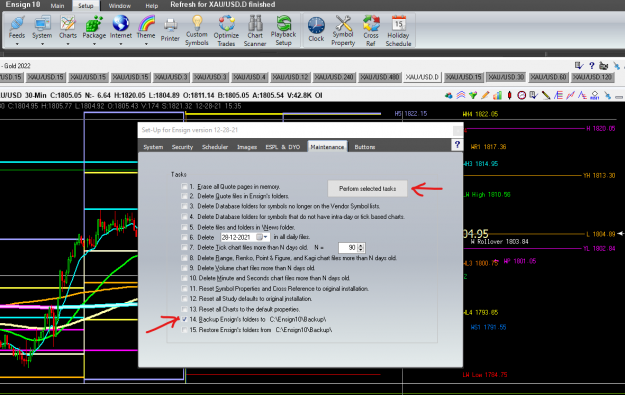Check task 5 Delete files in Views folder
This screenshot has width=625, height=395.
(184, 227)
